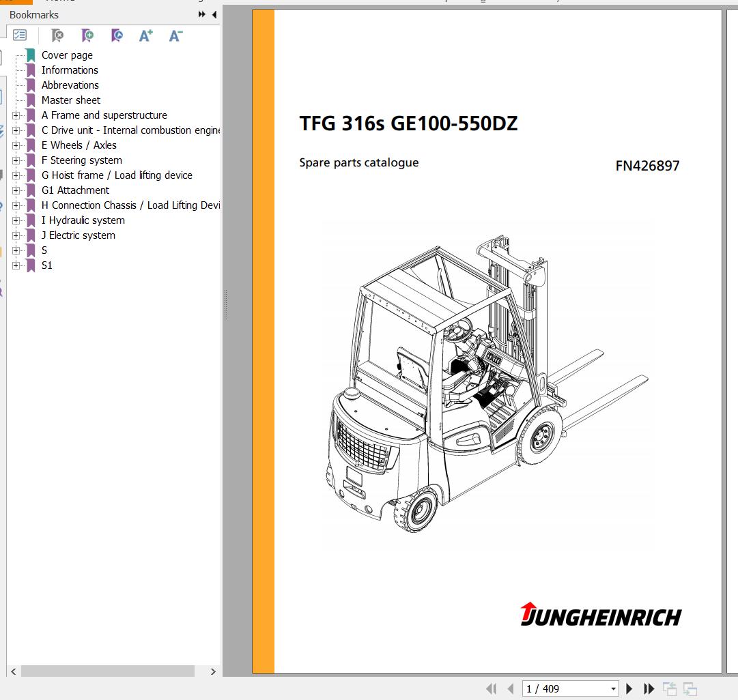
Task: Click the bookmarks horizontal scrollbar thumb
Action: 108,671
